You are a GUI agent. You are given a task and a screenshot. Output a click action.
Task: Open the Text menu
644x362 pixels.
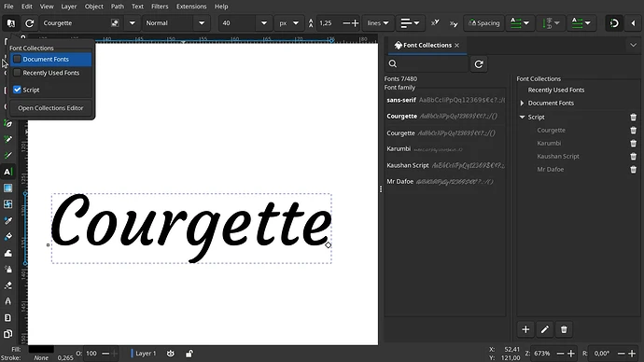[137, 7]
